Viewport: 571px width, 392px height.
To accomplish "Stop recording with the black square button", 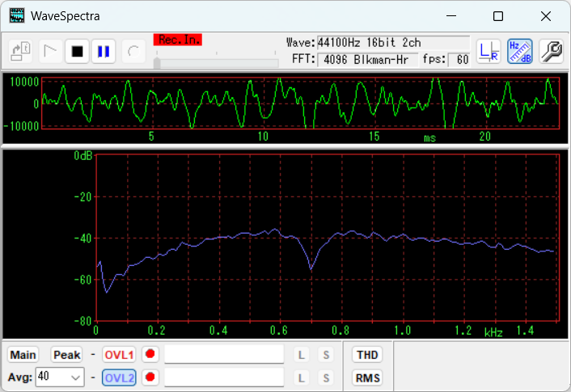I will [x=77, y=51].
